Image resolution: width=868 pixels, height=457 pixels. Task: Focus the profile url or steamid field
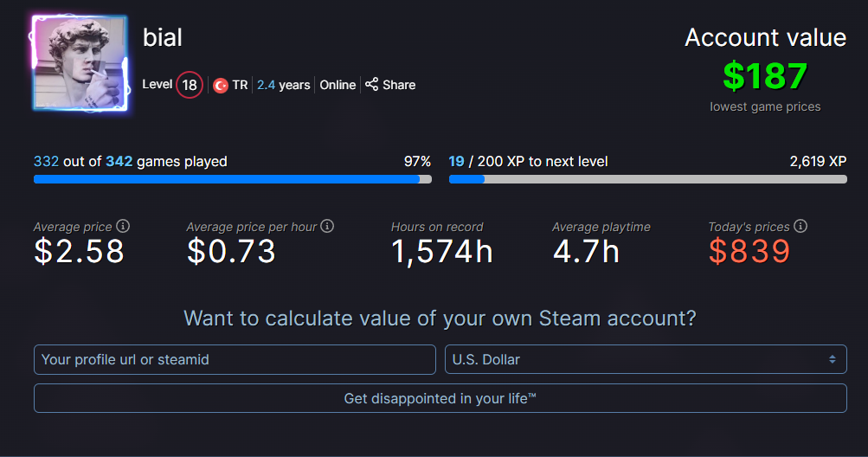click(235, 359)
